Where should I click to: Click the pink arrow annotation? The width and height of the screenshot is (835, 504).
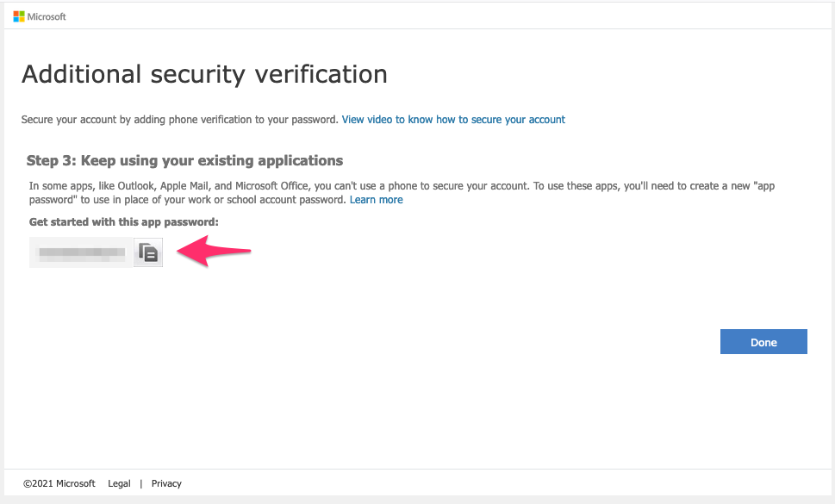[x=214, y=252]
